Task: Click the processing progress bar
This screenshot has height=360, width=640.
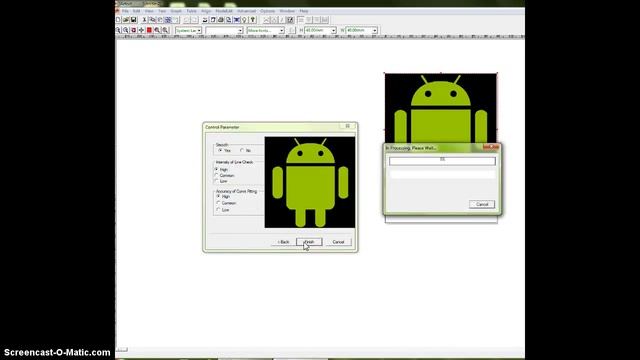Action: tap(442, 161)
